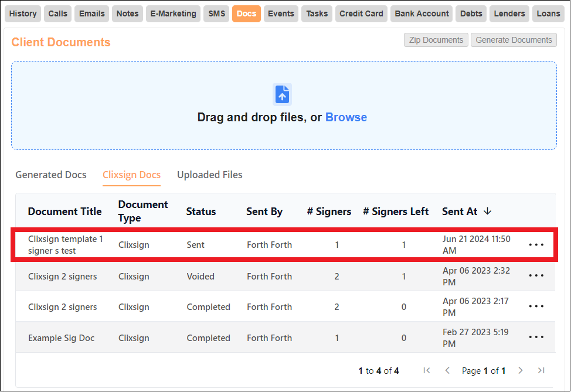571x392 pixels.
Task: Go to next page of documents table
Action: point(521,370)
